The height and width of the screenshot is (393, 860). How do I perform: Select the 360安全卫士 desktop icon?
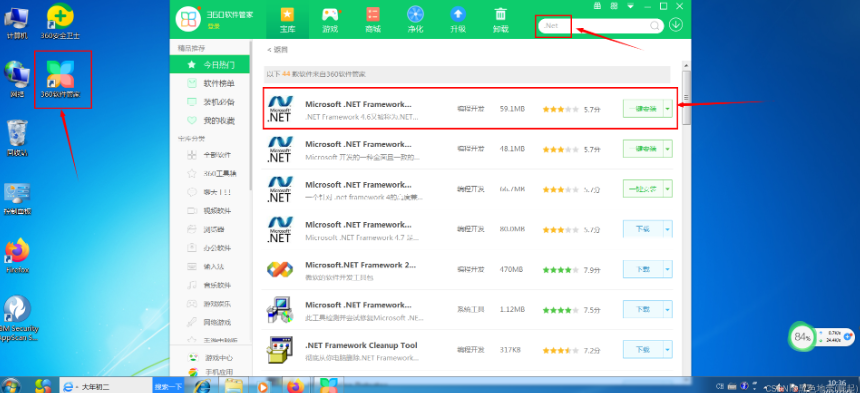click(60, 22)
